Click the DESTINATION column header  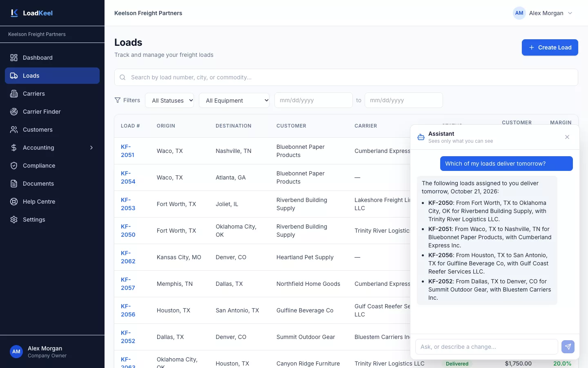234,126
